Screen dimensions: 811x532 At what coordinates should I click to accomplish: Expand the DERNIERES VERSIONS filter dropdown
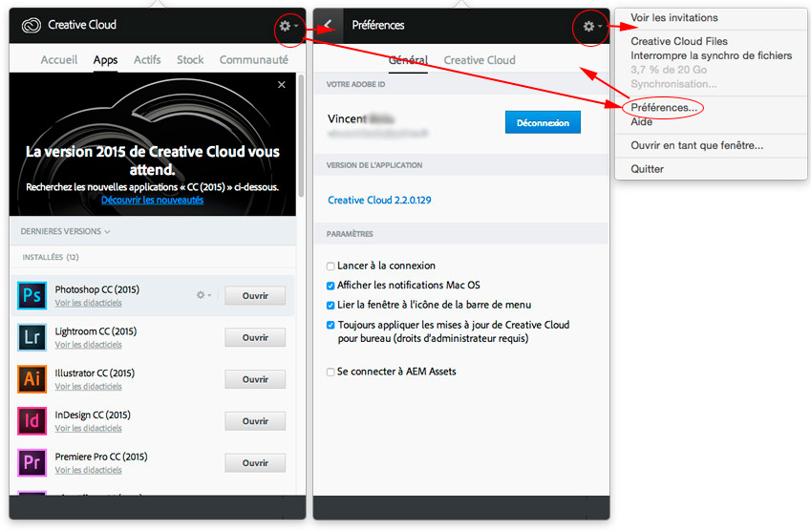pos(65,231)
